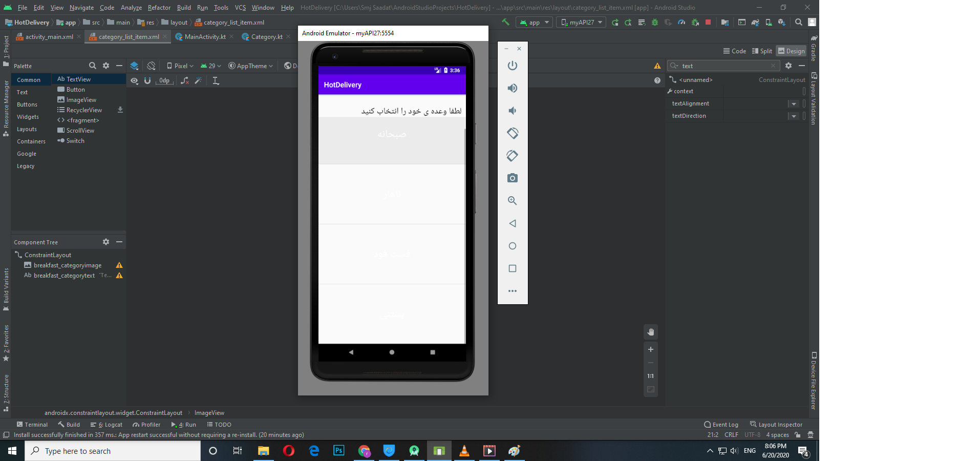Click Attach Debugger to Android Process icon
980x461 pixels.
coord(695,23)
